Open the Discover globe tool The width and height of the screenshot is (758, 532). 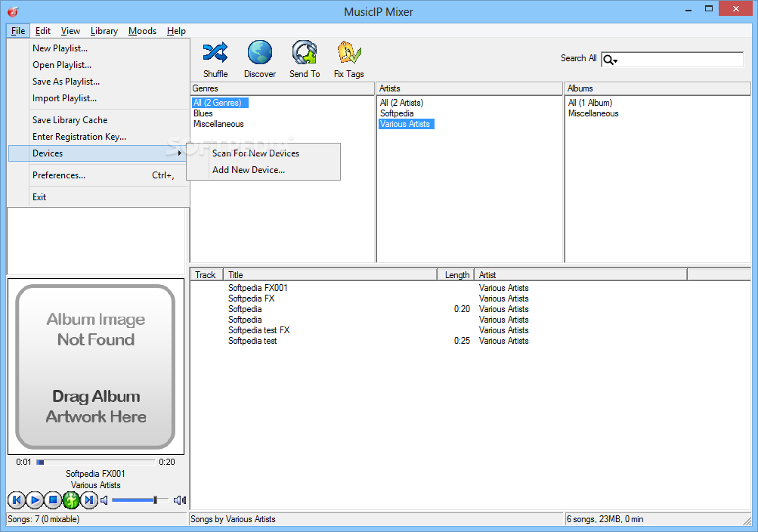[x=260, y=53]
